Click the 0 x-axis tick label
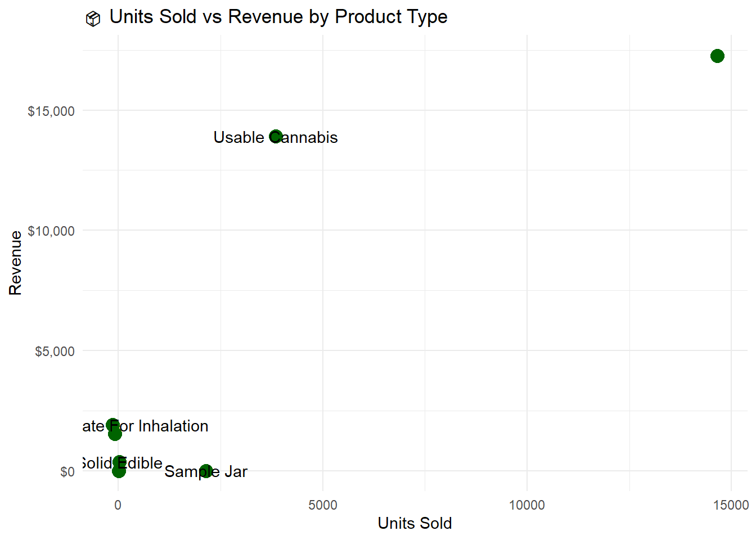756x540 pixels. [118, 505]
